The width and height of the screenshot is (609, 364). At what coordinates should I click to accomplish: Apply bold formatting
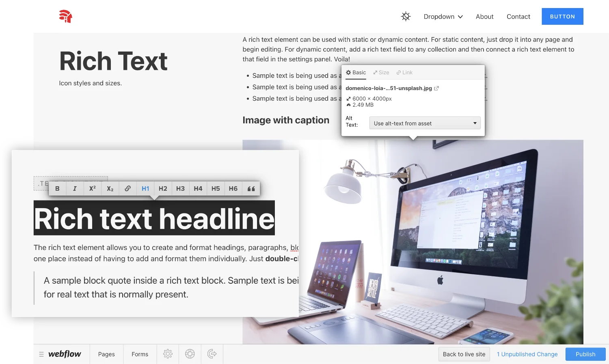[x=57, y=189]
